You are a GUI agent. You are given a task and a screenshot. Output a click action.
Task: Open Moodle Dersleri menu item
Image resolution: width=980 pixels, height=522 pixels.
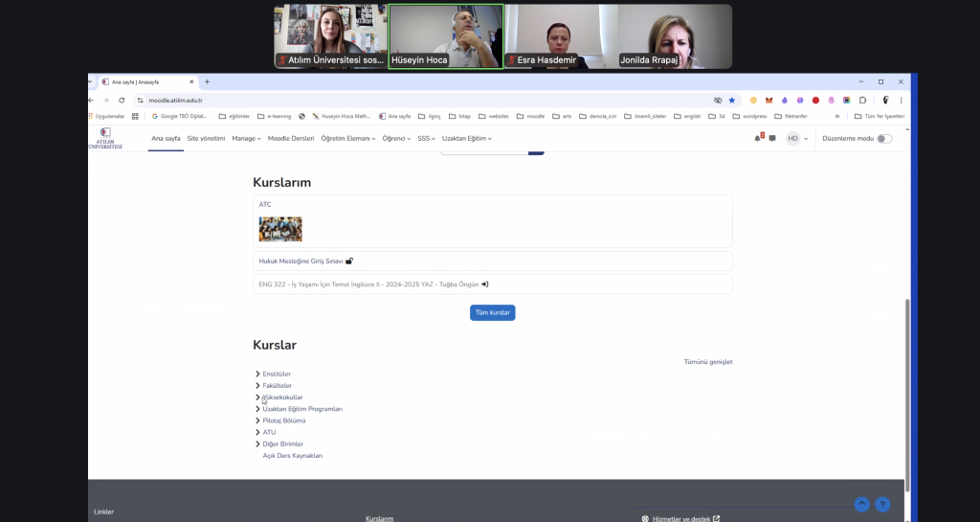(291, 138)
